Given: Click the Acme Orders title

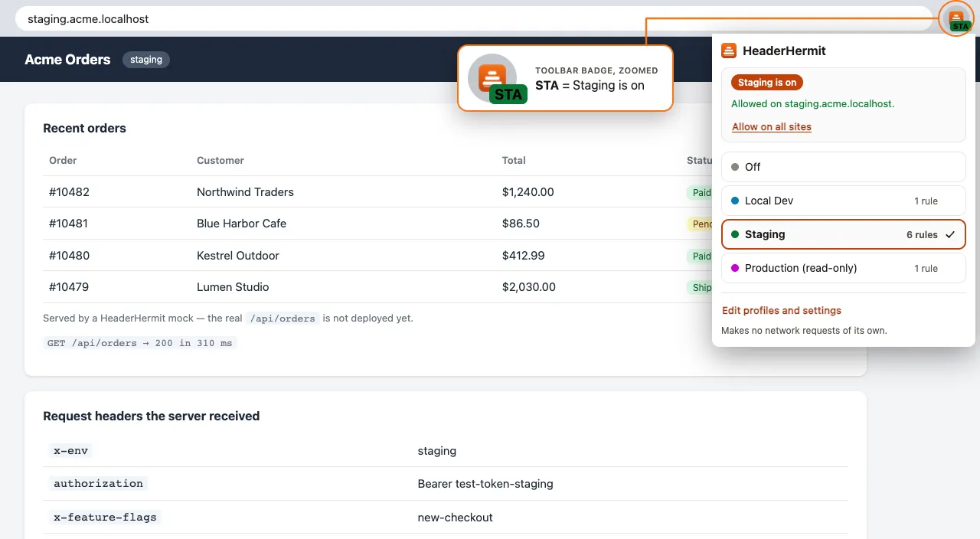Looking at the screenshot, I should [67, 59].
